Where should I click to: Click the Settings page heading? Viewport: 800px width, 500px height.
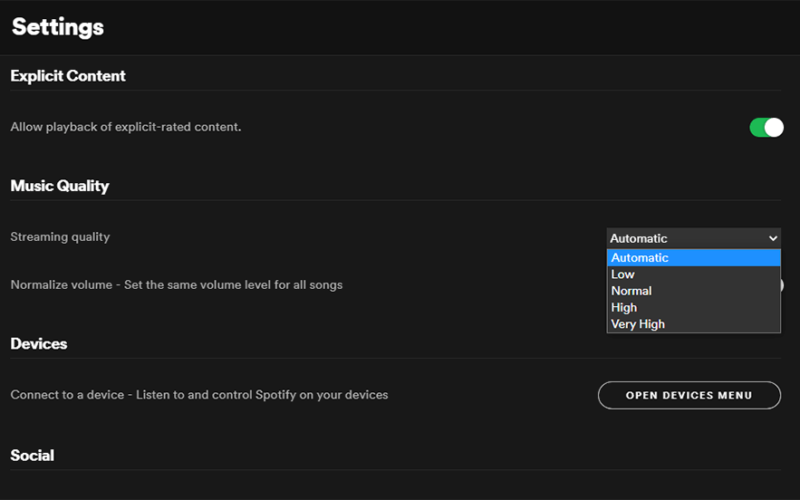[x=58, y=27]
